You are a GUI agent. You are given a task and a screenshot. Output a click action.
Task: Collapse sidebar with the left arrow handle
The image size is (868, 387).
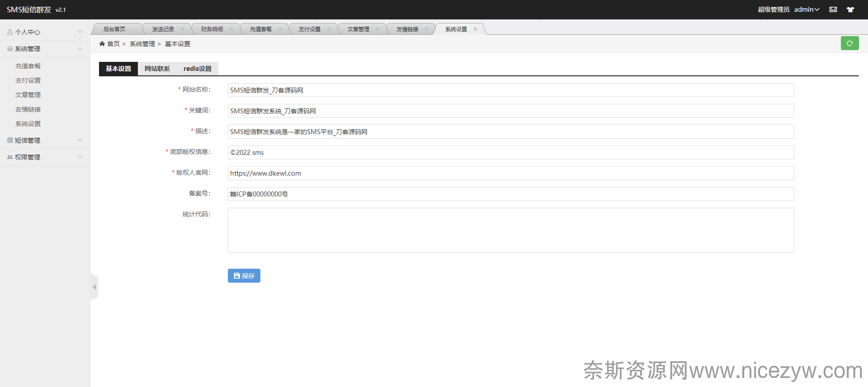(x=94, y=287)
